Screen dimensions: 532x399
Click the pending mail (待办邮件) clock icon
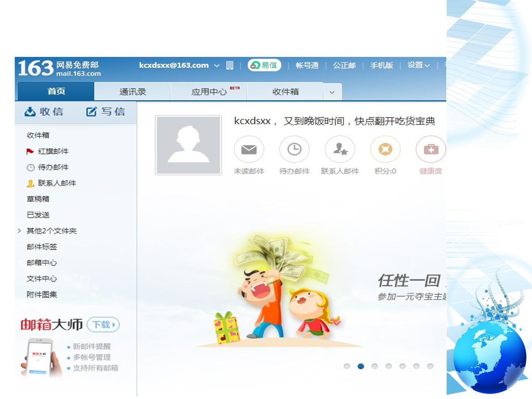[294, 149]
